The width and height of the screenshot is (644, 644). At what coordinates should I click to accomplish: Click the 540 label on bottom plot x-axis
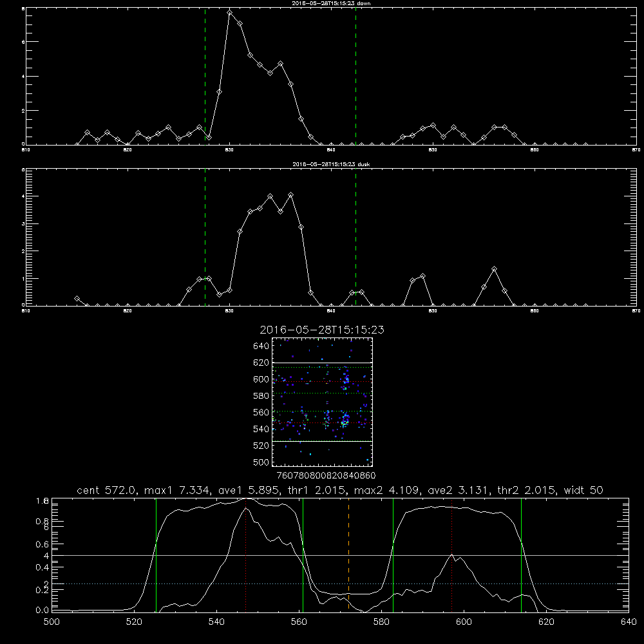tap(216, 622)
